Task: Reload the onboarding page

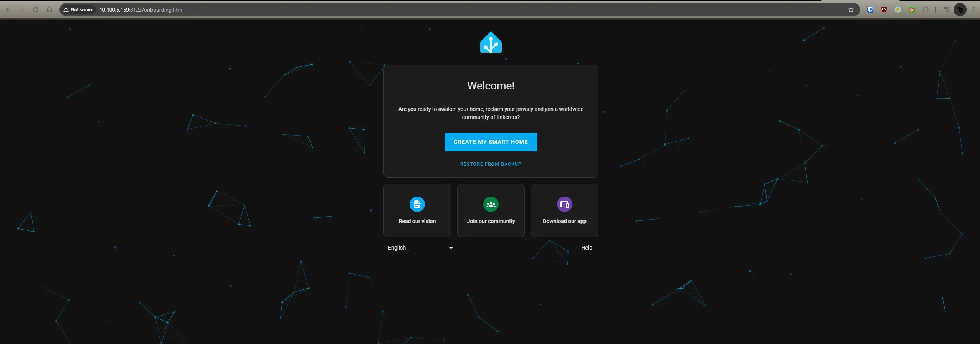Action: [36, 10]
